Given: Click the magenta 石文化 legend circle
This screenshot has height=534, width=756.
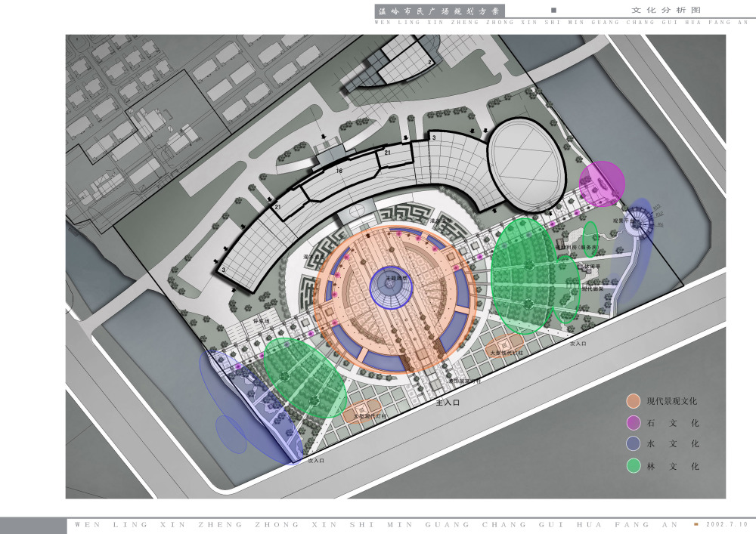Looking at the screenshot, I should tap(634, 422).
